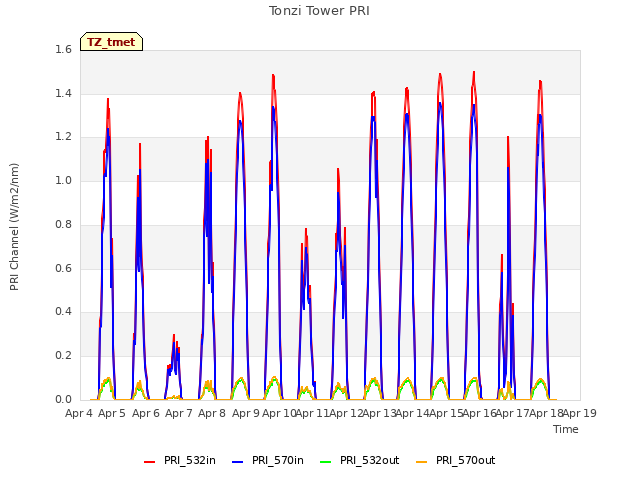Click the Time x-axis label

click(566, 429)
